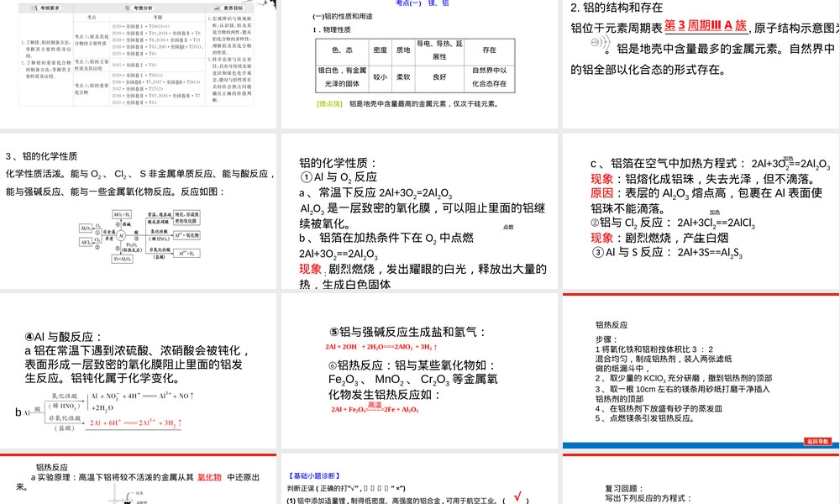Open the 铝热反应 实验原理 slide
The width and height of the screenshot is (840, 504).
click(139, 479)
